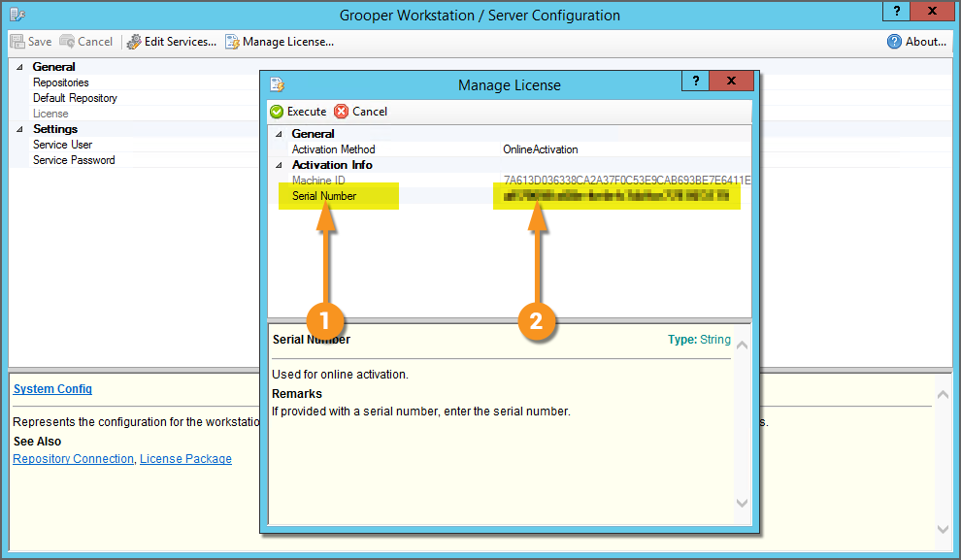Select the Serial Number property label

(x=323, y=196)
